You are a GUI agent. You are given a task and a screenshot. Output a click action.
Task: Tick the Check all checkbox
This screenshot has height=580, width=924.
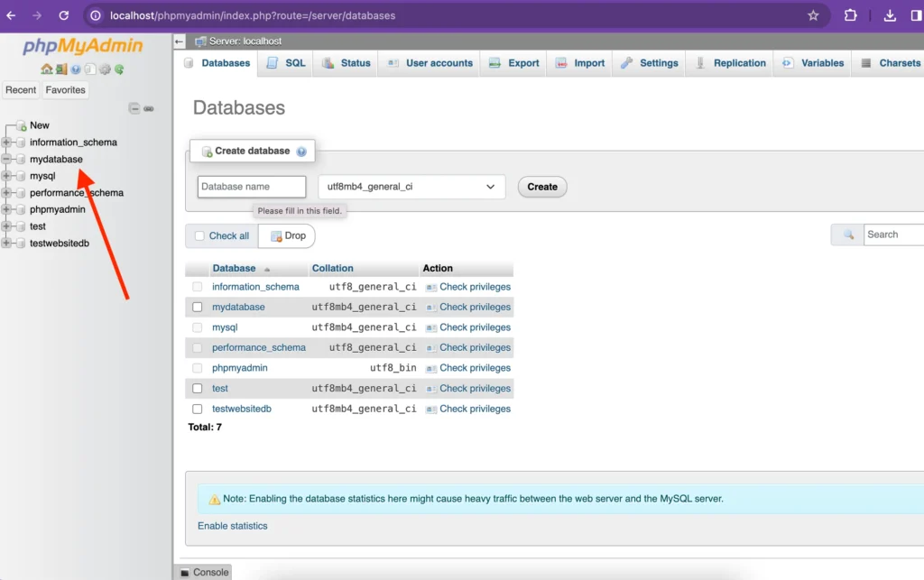pos(199,235)
